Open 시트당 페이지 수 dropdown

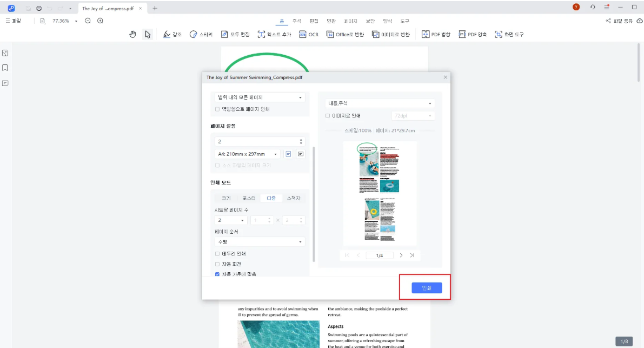(230, 220)
